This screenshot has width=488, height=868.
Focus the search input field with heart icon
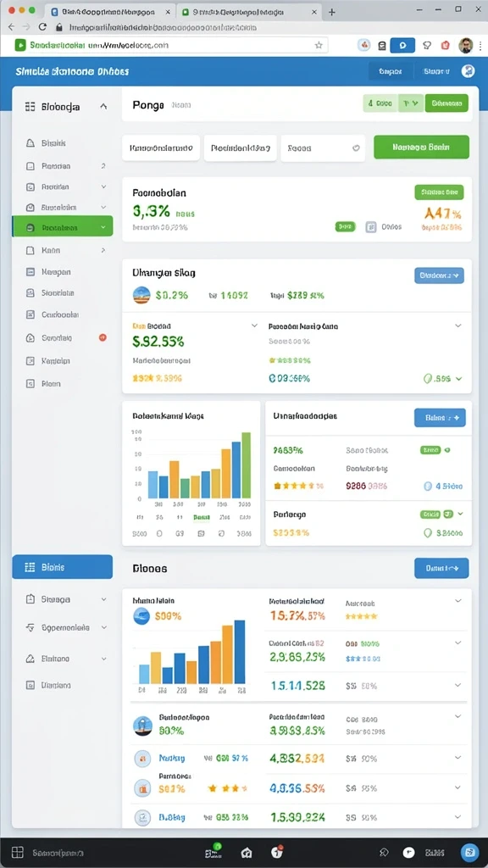click(323, 148)
